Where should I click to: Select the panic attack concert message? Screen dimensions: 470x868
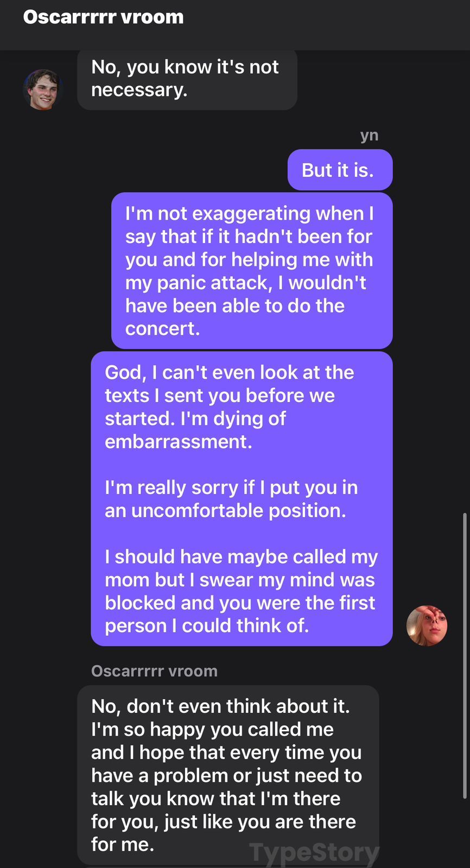[x=252, y=271]
